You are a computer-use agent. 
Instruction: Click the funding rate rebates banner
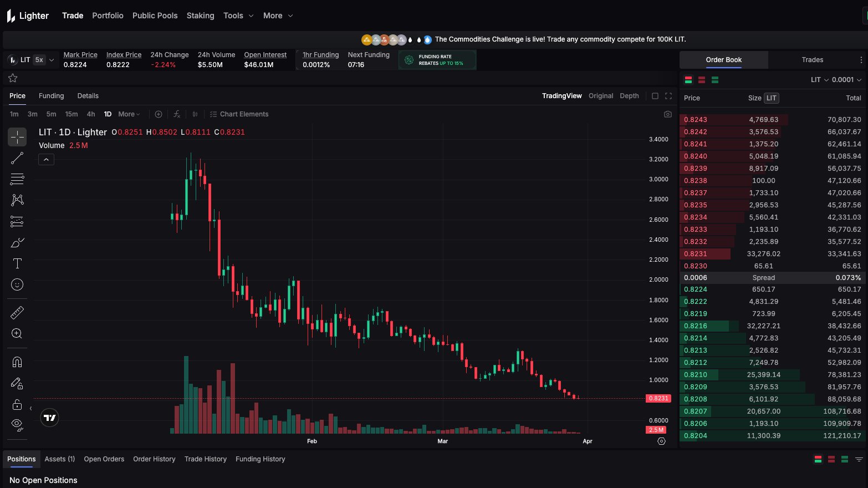(x=437, y=60)
